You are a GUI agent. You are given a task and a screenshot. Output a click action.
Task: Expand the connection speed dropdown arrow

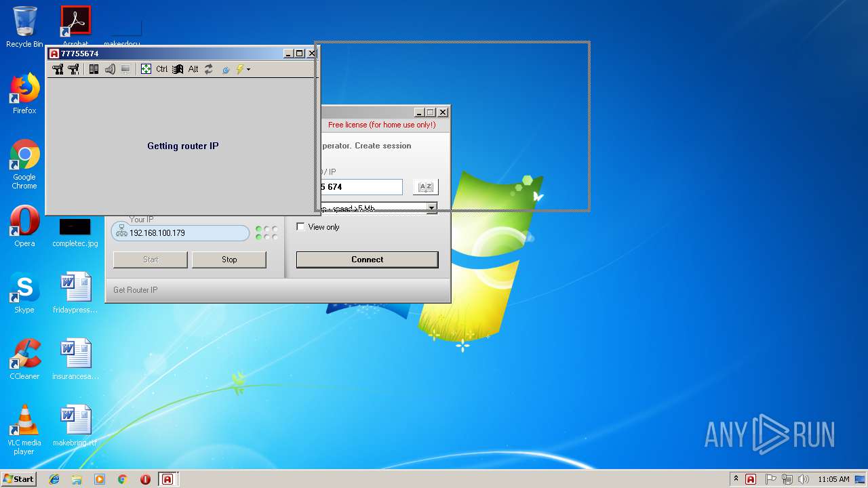point(431,207)
